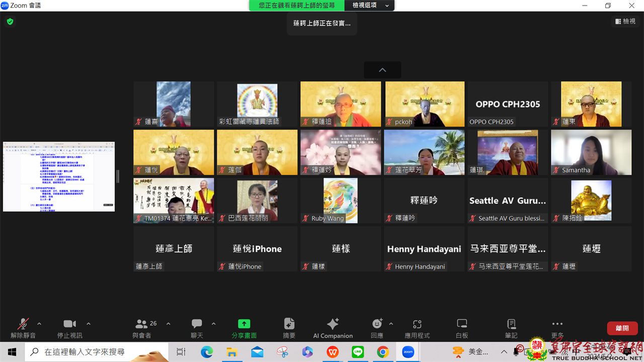Click the 分享畫面 share screen icon
This screenshot has width=644, height=362.
click(244, 324)
